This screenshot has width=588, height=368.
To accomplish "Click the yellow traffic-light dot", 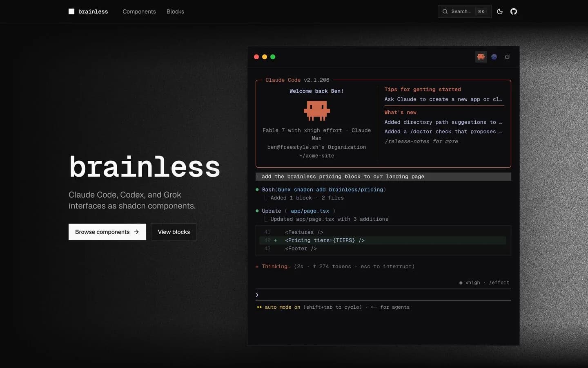I will tap(265, 57).
